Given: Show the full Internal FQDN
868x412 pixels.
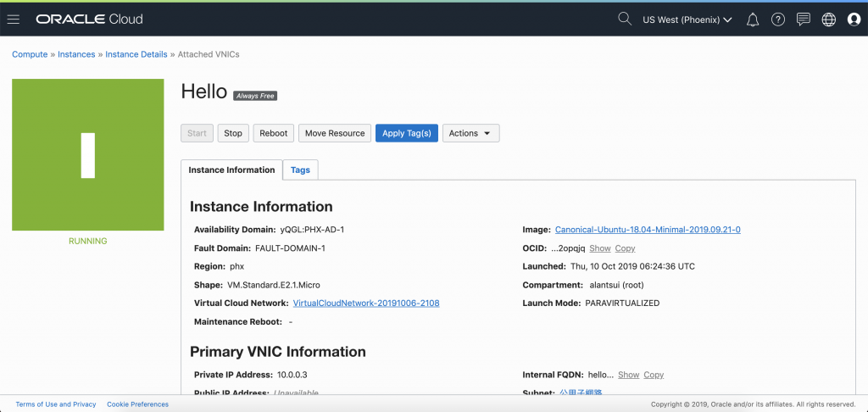Looking at the screenshot, I should click(x=629, y=375).
